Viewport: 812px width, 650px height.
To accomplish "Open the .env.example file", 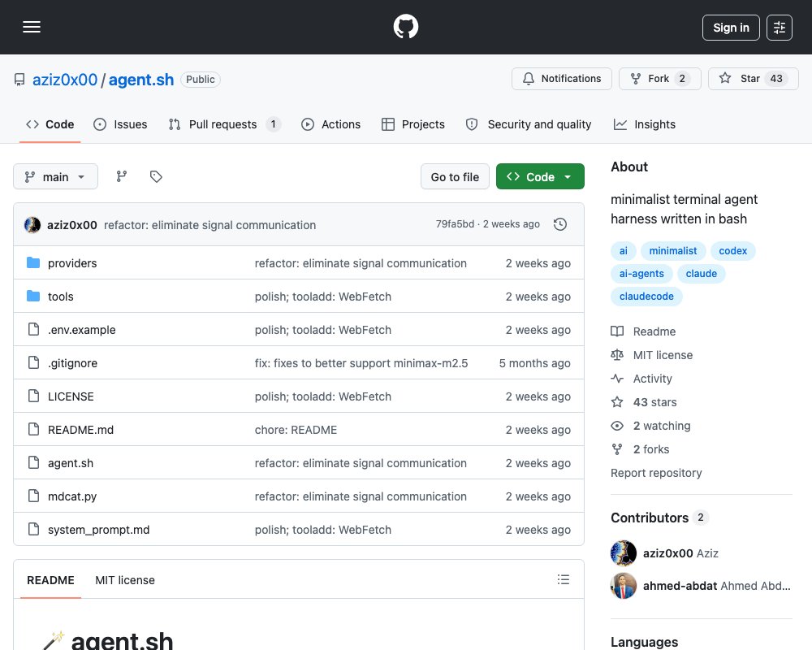I will [82, 330].
